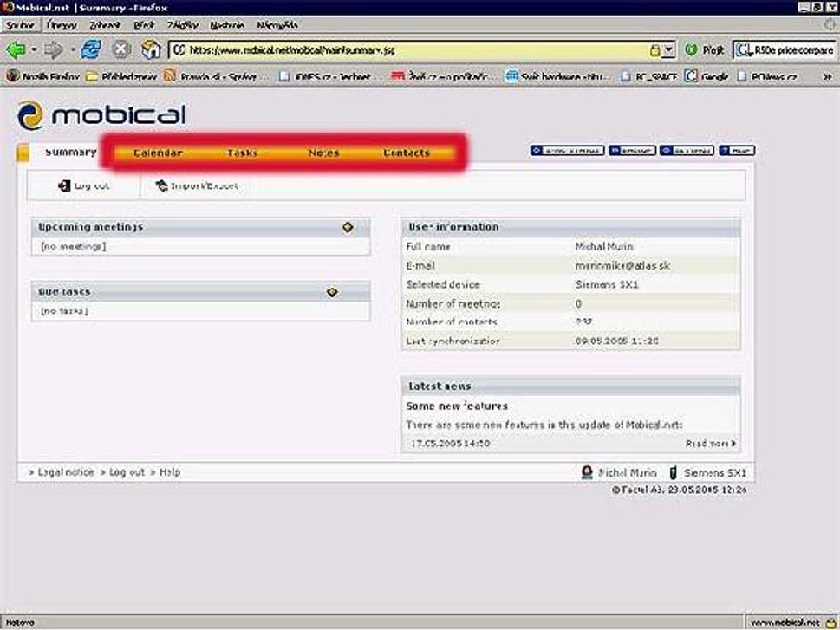Open the Forward button history dropdown arrow

(x=71, y=50)
